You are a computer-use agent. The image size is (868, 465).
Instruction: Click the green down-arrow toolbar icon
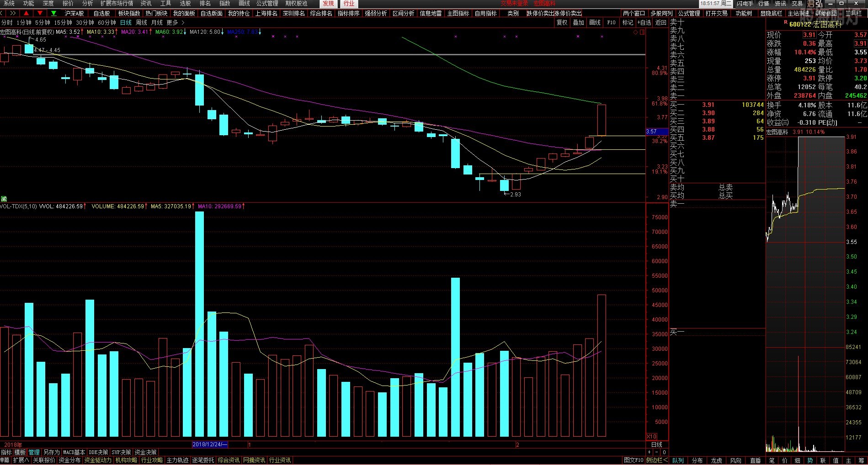pos(54,13)
